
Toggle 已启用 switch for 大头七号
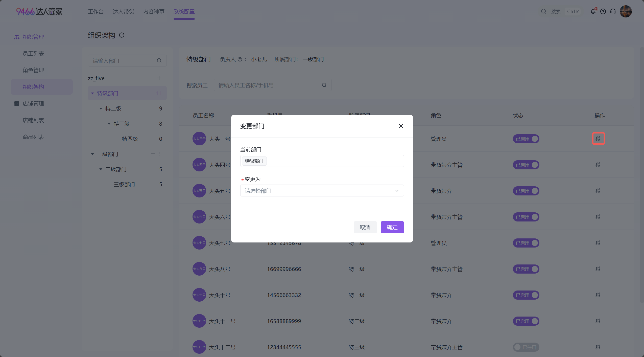tap(526, 243)
